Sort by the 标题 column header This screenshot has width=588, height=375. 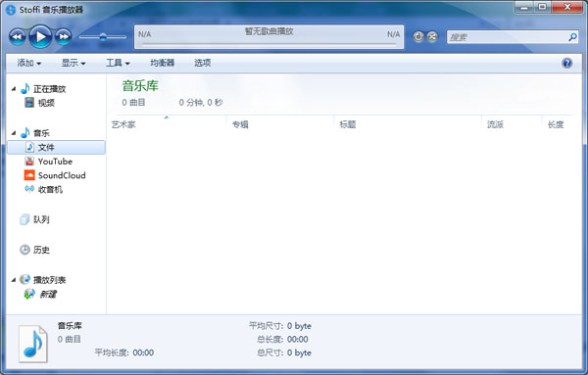pyautogui.click(x=348, y=124)
